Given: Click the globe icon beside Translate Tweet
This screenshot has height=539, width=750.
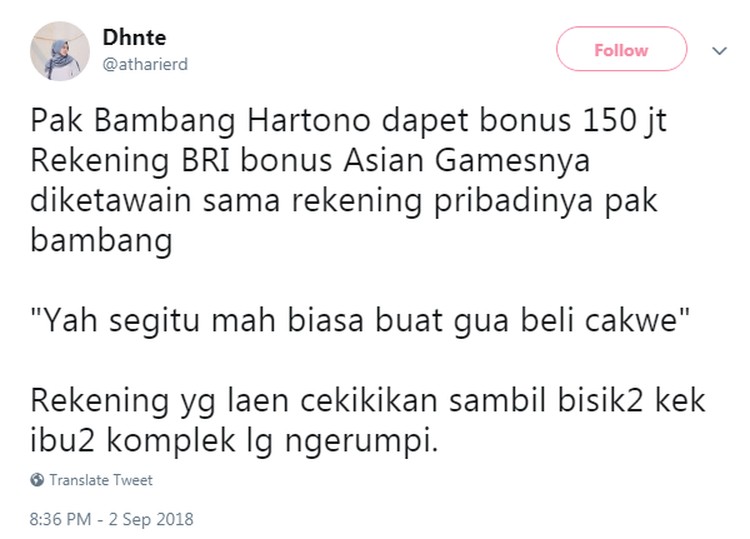Looking at the screenshot, I should click(37, 480).
